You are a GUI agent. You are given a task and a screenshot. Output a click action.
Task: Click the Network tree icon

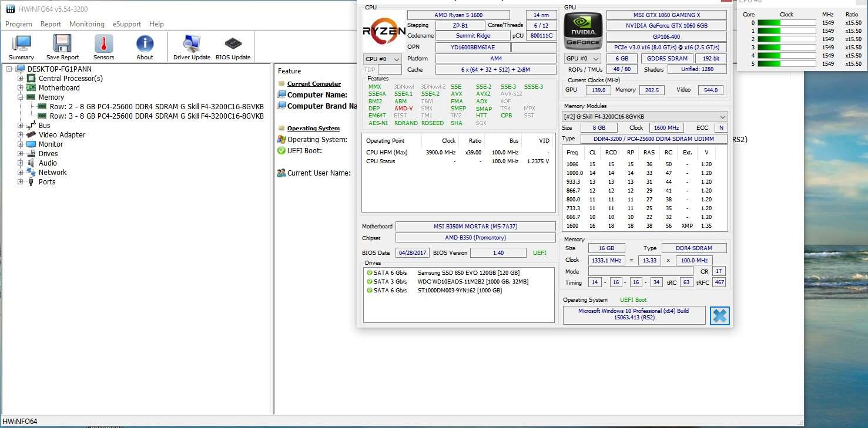[x=32, y=172]
